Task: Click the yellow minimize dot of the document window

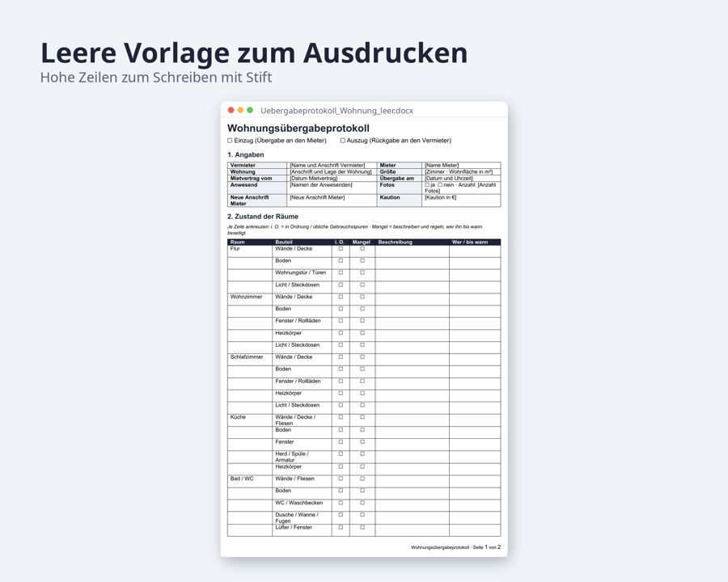Action: point(240,110)
